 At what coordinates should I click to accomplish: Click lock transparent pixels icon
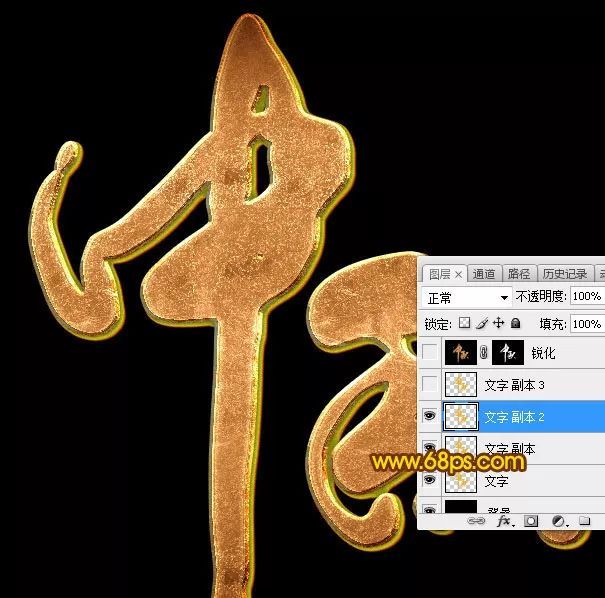point(464,324)
